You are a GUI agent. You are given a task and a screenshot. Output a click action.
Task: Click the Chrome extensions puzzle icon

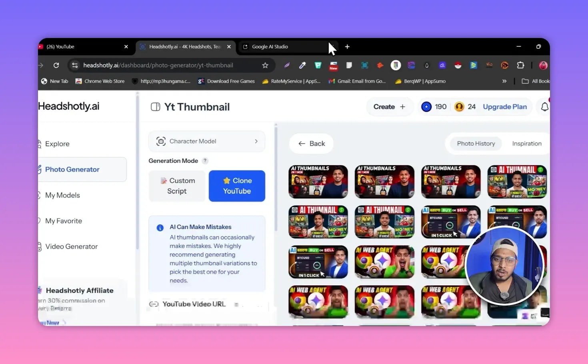pos(520,65)
